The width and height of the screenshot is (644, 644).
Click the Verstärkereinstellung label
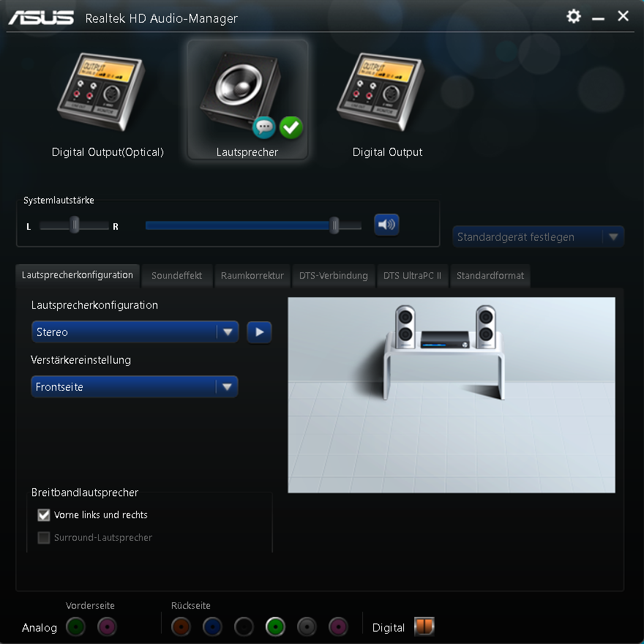(x=81, y=360)
